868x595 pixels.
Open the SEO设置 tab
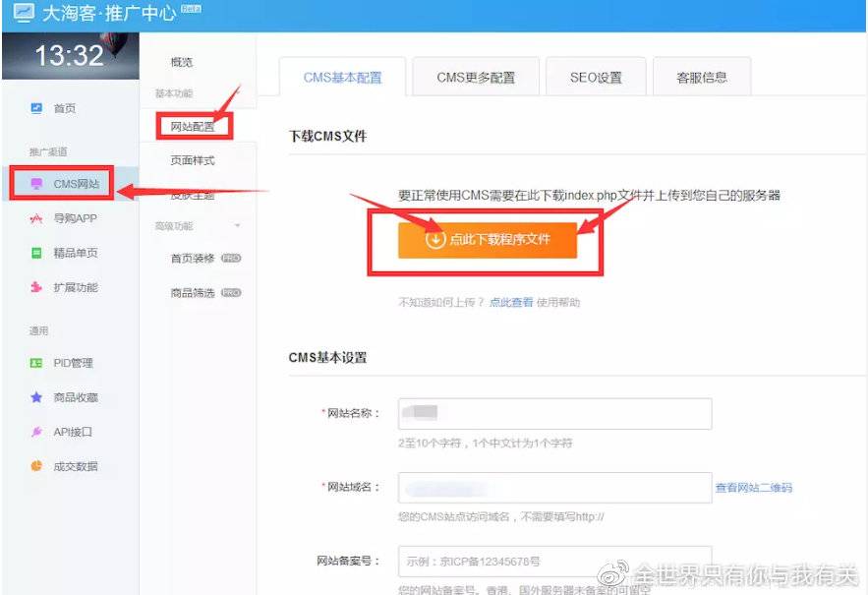(x=596, y=78)
